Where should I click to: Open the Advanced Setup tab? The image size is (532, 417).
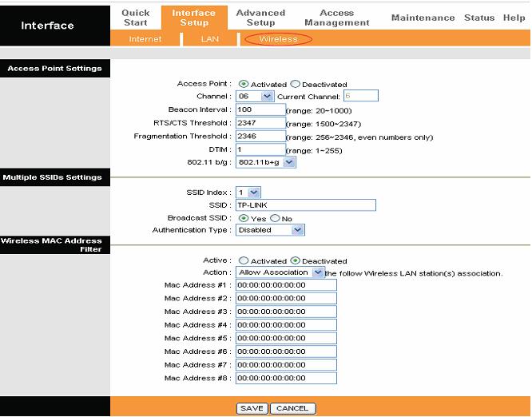point(260,18)
